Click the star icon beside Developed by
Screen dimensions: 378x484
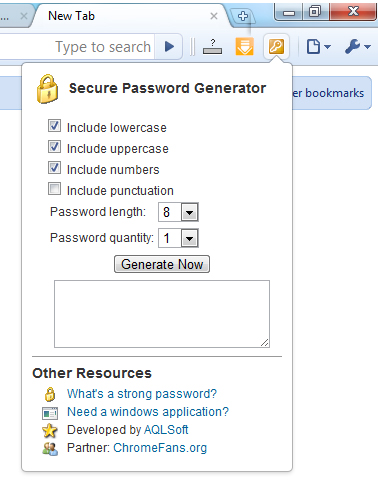click(x=50, y=430)
